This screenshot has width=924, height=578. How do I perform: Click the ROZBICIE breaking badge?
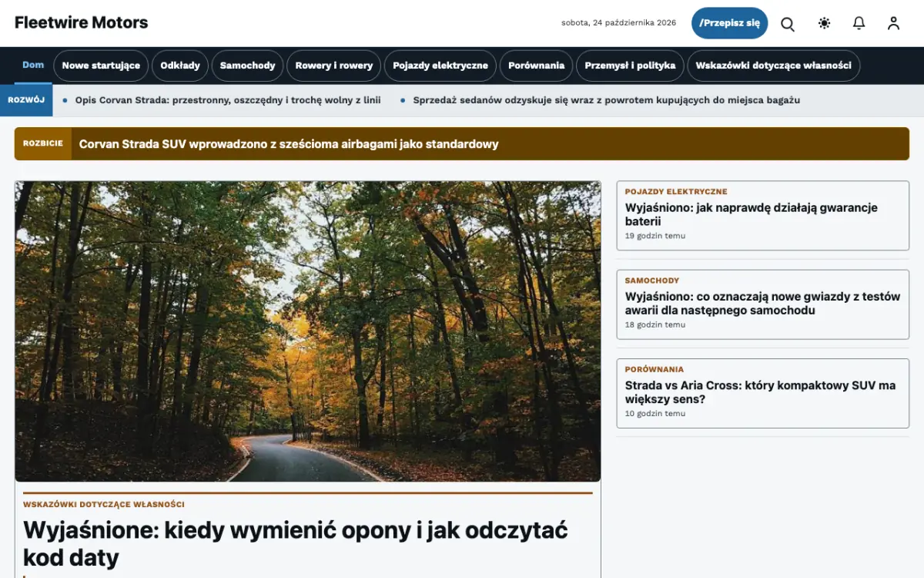click(43, 143)
